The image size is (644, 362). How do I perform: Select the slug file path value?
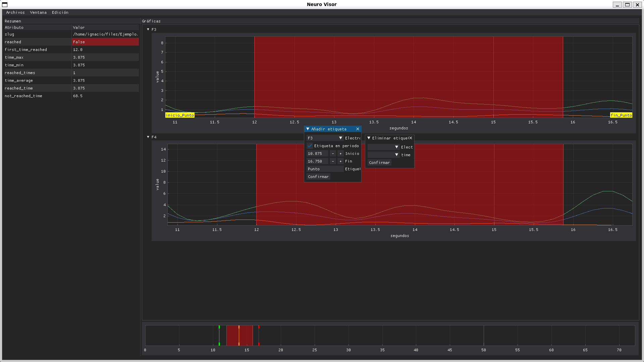click(105, 34)
